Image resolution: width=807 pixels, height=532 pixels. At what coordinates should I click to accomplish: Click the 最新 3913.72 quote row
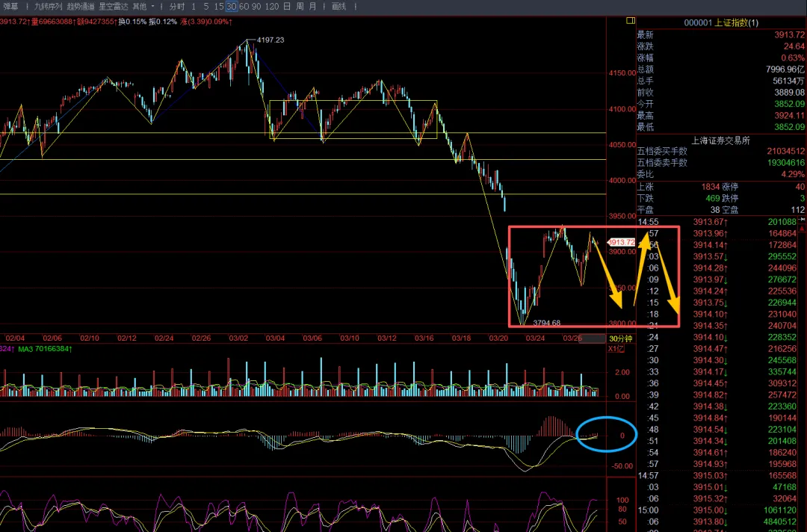pos(720,35)
